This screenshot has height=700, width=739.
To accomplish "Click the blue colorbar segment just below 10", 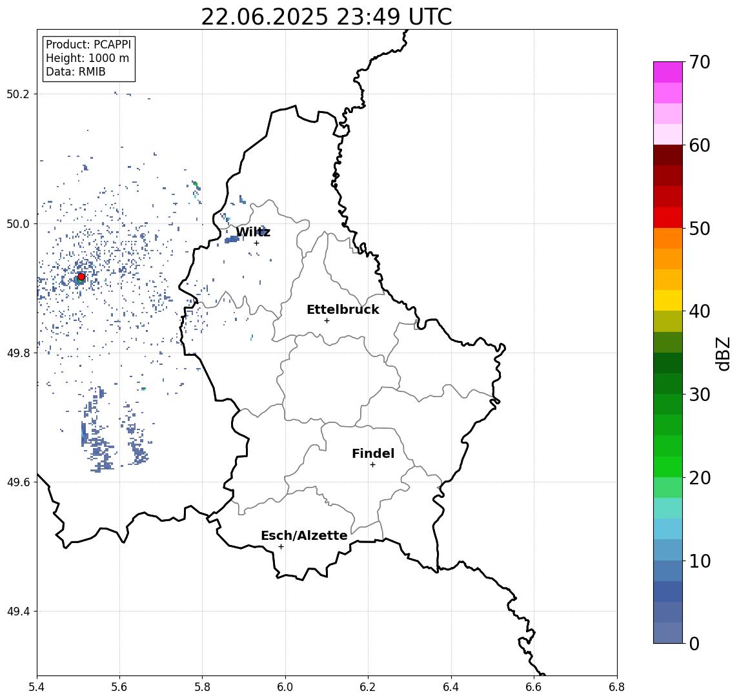I will click(668, 570).
